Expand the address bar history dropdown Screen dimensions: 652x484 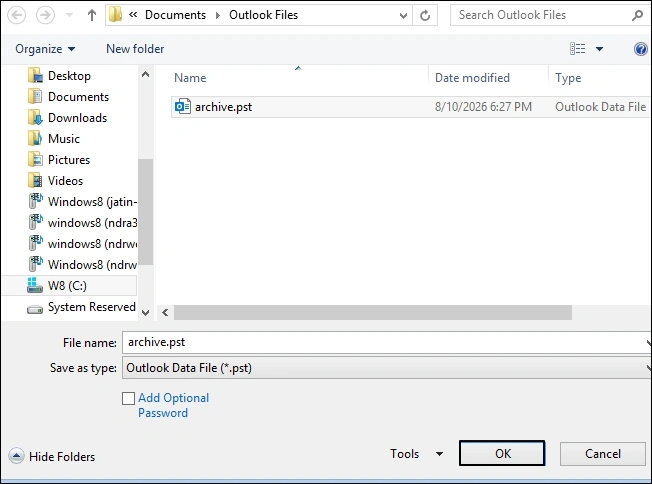coord(403,16)
